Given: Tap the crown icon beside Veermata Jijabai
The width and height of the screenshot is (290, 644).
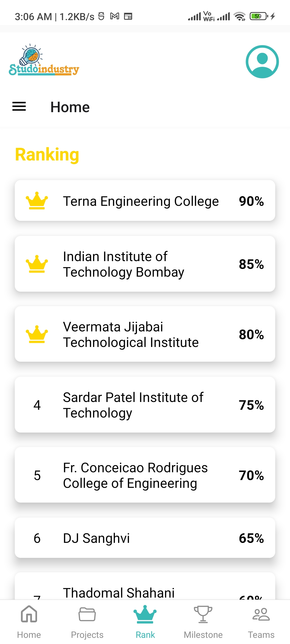Looking at the screenshot, I should 37,334.
